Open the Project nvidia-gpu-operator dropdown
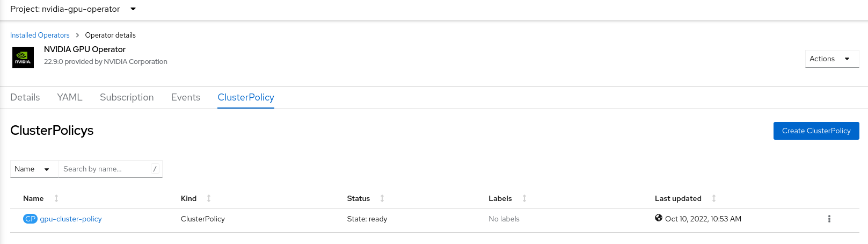Screen dimensions: 868x244 73,9
